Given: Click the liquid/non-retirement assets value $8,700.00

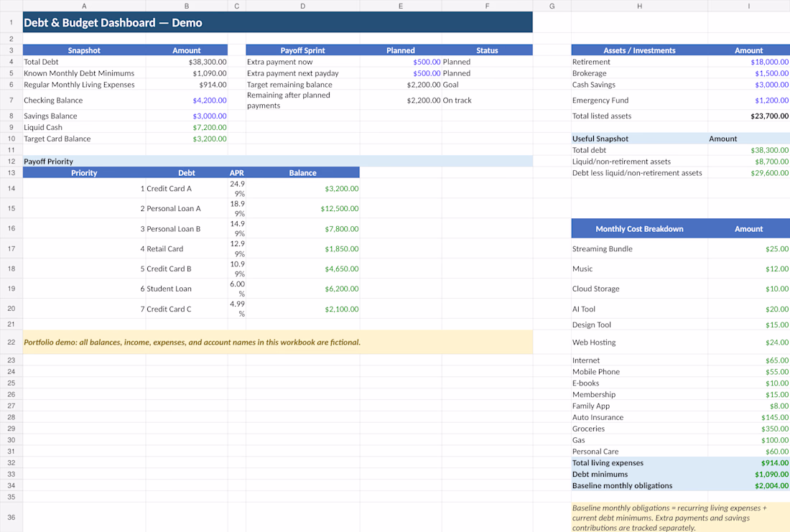Looking at the screenshot, I should [771, 162].
